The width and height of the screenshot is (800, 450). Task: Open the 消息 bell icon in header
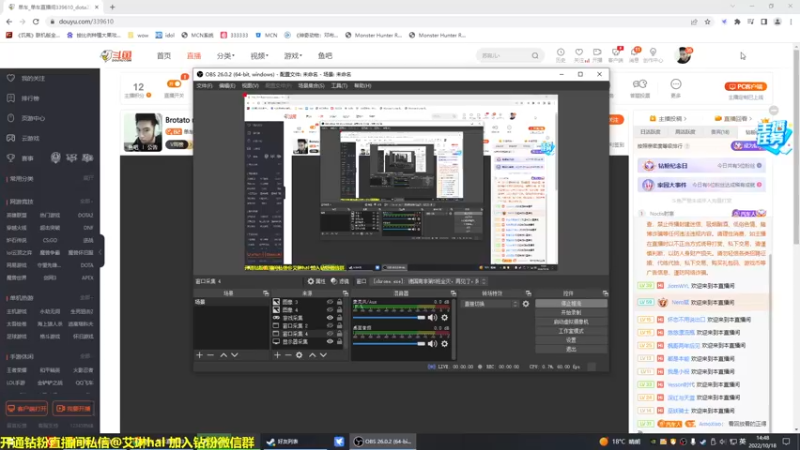(x=635, y=53)
